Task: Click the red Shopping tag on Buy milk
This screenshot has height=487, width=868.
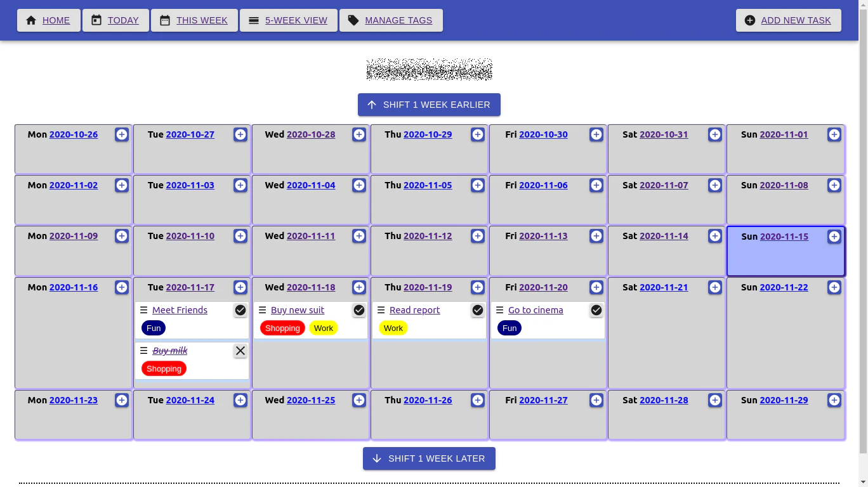Action: (x=164, y=368)
